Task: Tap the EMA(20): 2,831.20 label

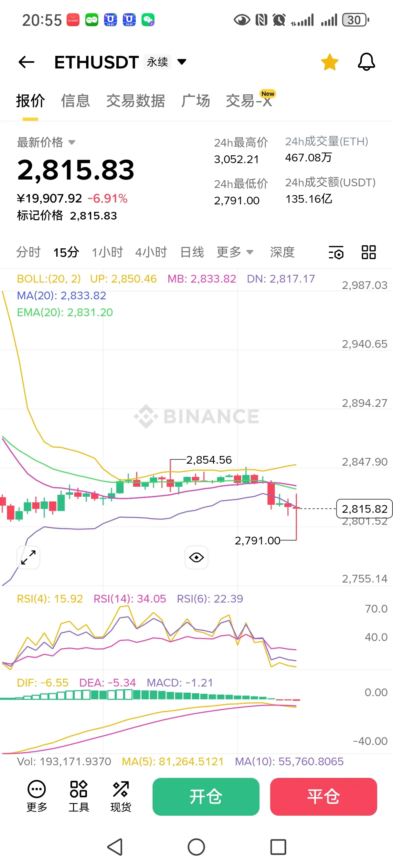Action: 65,312
